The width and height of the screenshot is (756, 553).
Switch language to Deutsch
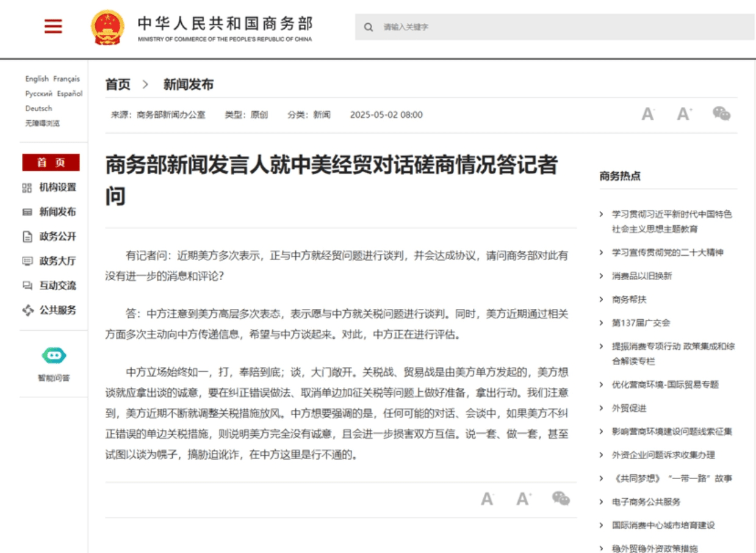(x=38, y=108)
